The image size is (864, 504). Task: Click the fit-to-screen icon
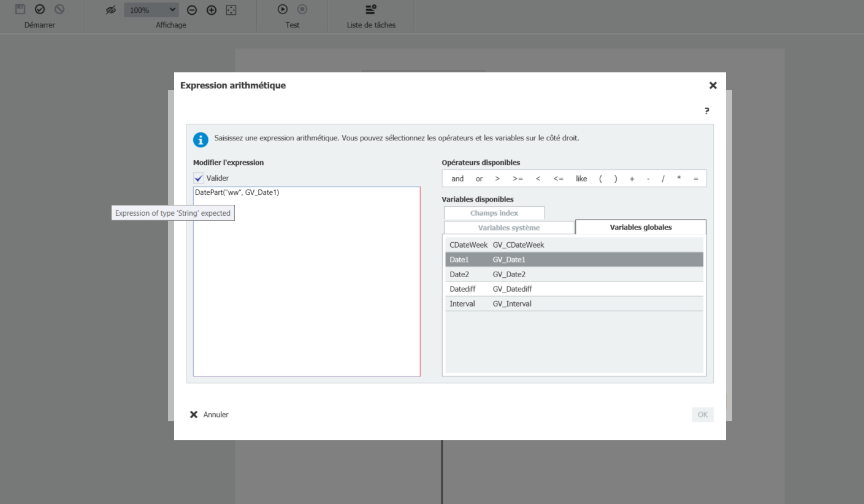pos(231,10)
